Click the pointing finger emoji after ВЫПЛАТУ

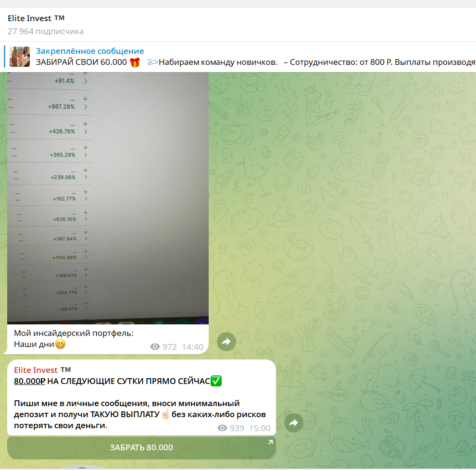tap(165, 414)
